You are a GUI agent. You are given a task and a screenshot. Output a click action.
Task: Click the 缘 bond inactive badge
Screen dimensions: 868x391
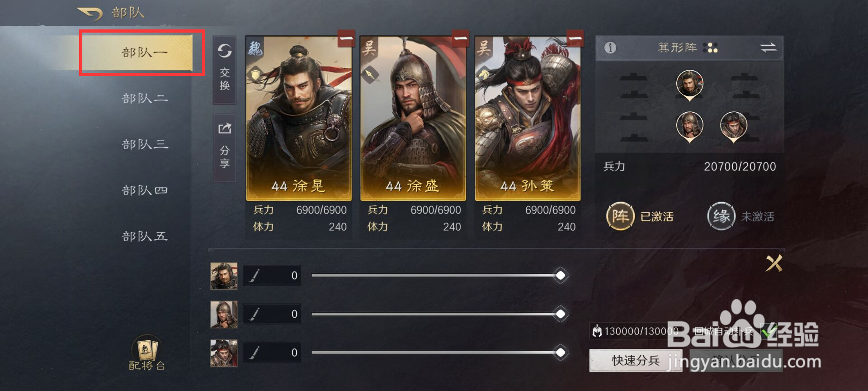pos(721,216)
